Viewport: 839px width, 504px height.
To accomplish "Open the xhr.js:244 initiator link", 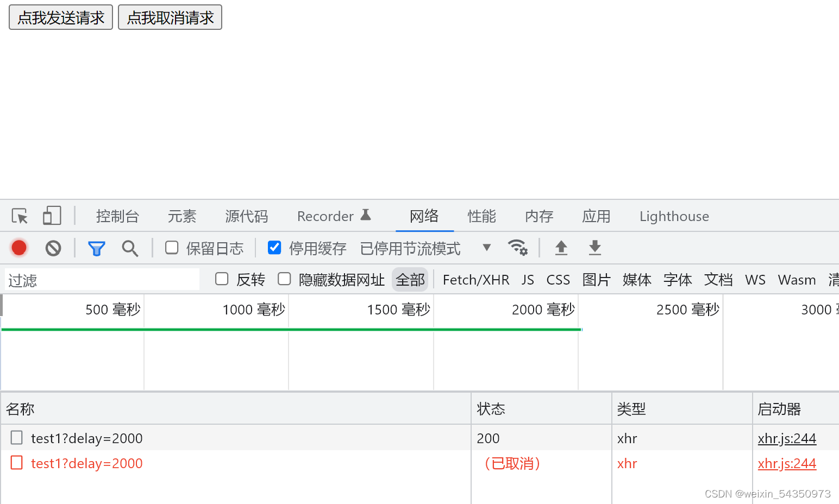I will click(787, 438).
